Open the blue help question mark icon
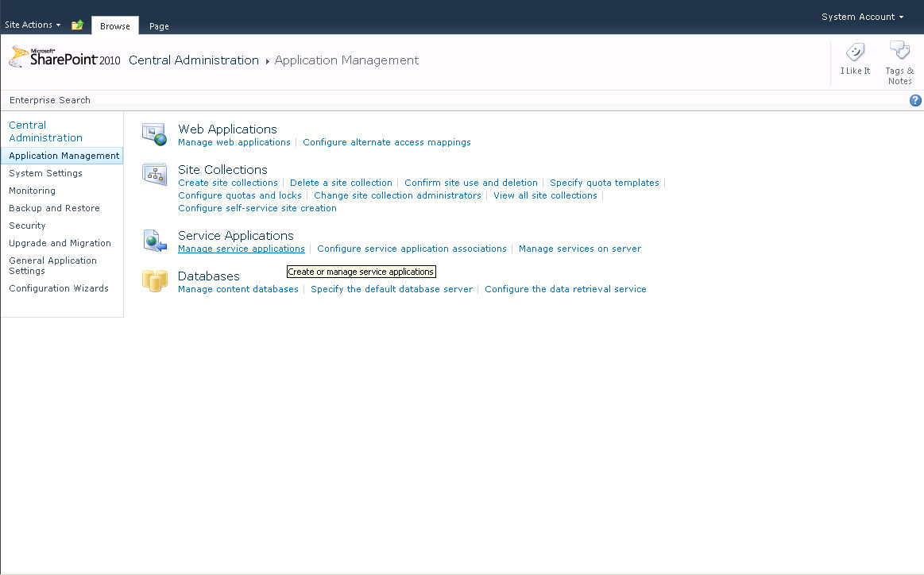Screen dimensions: 924x575 (x=915, y=100)
